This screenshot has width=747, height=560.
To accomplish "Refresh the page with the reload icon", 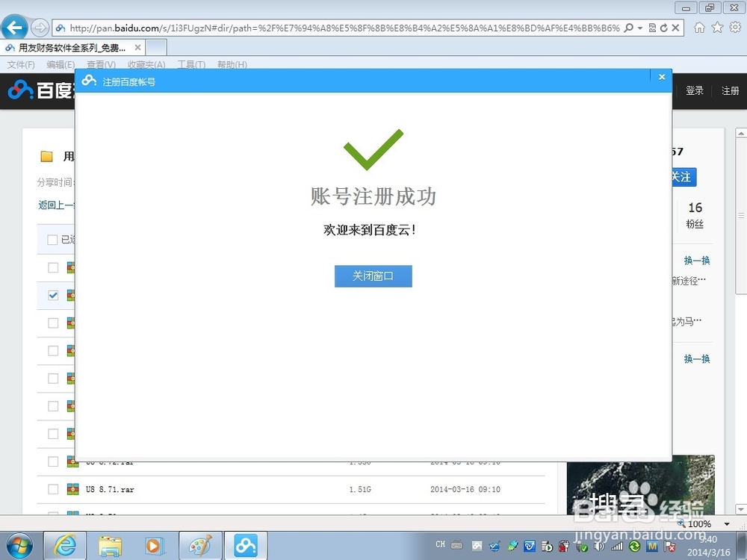I will (x=663, y=28).
